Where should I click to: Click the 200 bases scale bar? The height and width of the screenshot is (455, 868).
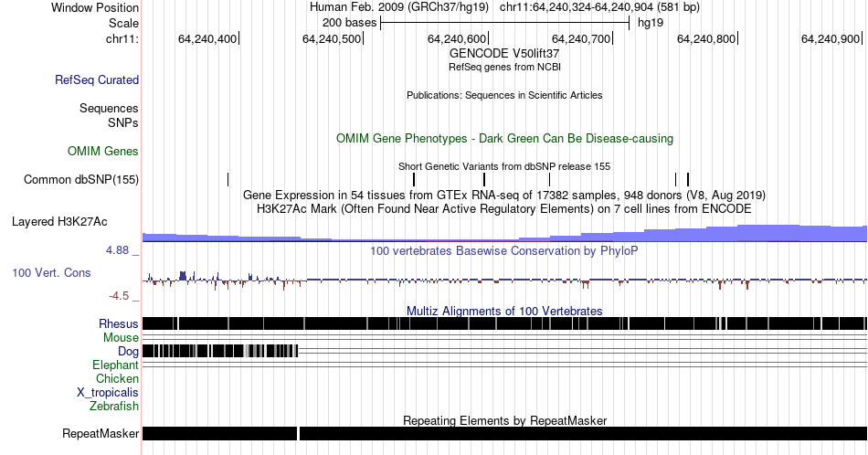(x=505, y=23)
